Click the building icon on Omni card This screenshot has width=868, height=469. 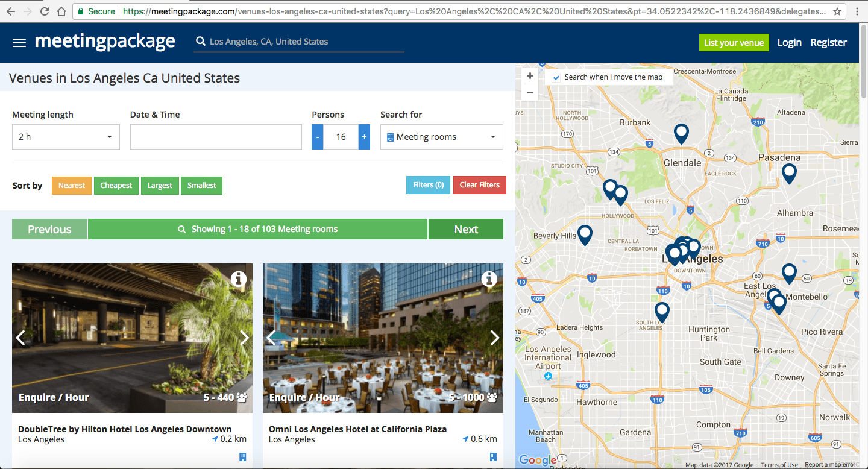(x=493, y=457)
